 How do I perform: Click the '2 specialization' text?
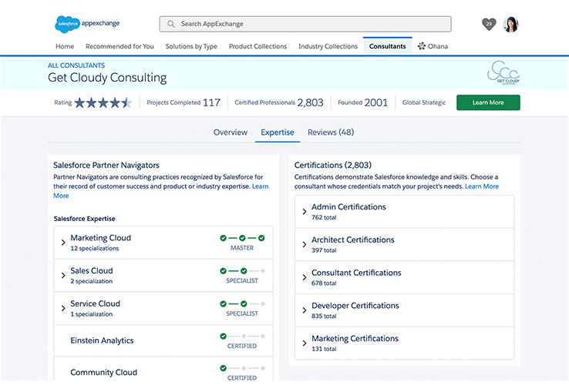point(92,281)
